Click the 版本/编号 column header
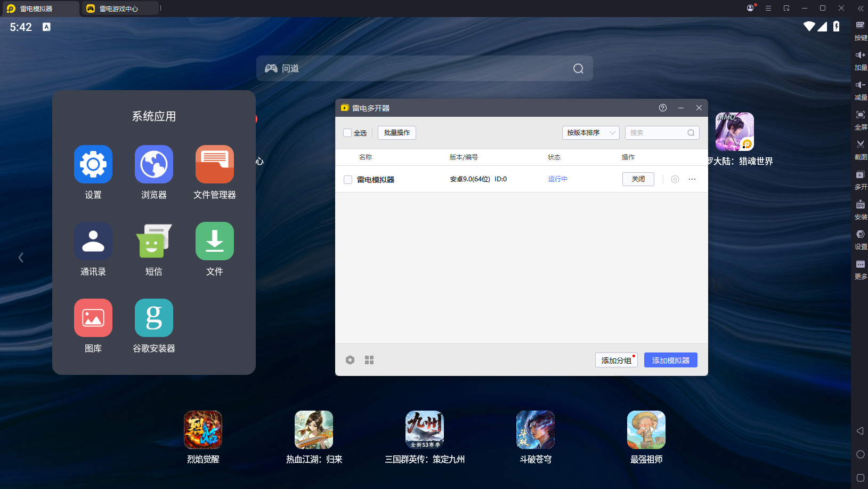868x489 pixels. point(464,157)
